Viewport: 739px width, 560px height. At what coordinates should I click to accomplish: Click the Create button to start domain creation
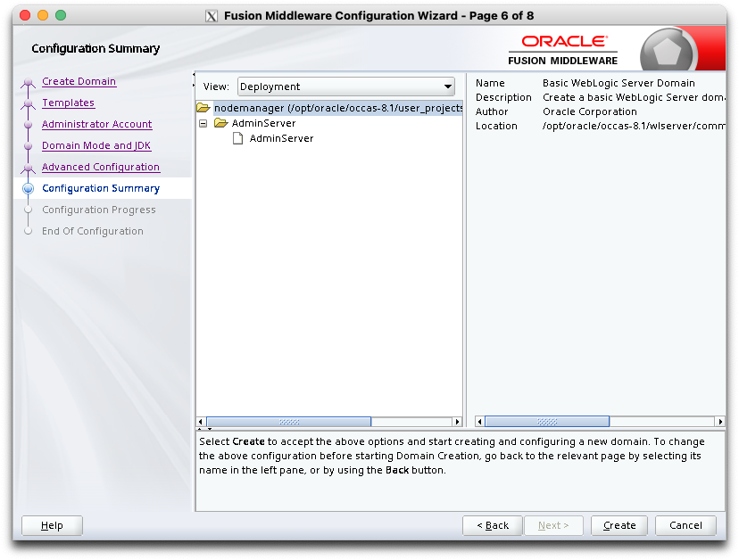[619, 525]
